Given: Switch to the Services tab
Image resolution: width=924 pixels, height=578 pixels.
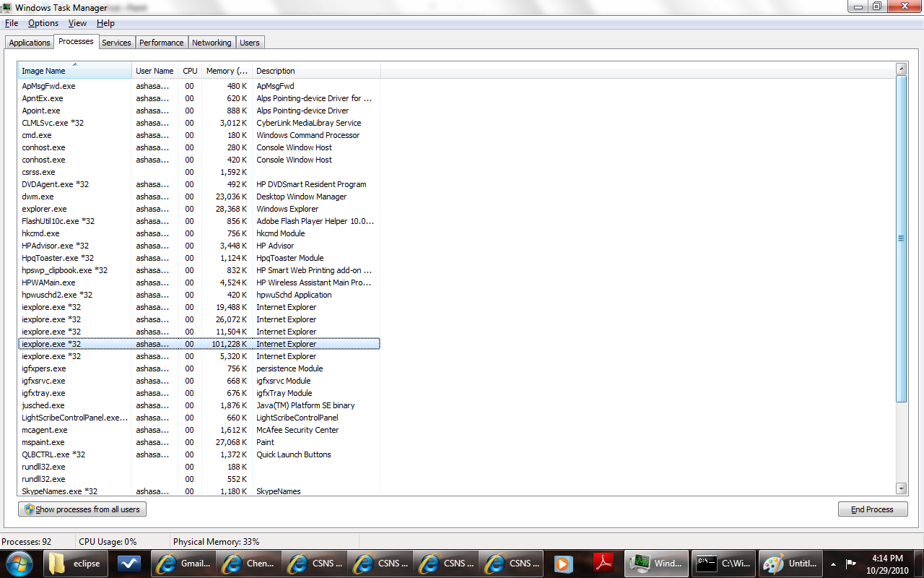Looking at the screenshot, I should [116, 43].
